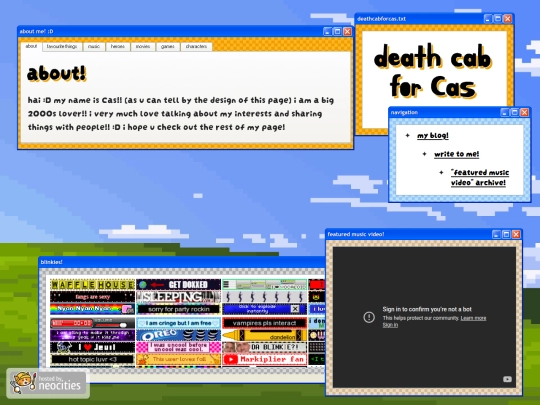Click the "I ♥ Jevil" blinkie
Image resolution: width=540 pixels, height=405 pixels.
[x=92, y=347]
